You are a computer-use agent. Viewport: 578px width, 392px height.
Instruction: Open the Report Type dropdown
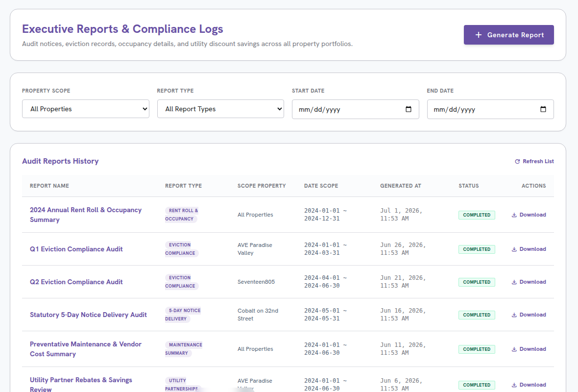click(220, 109)
